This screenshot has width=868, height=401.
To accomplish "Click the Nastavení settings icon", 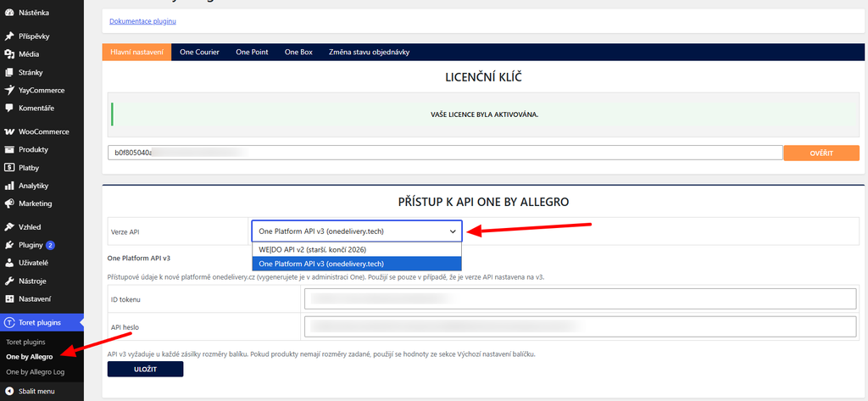I will pos(8,299).
